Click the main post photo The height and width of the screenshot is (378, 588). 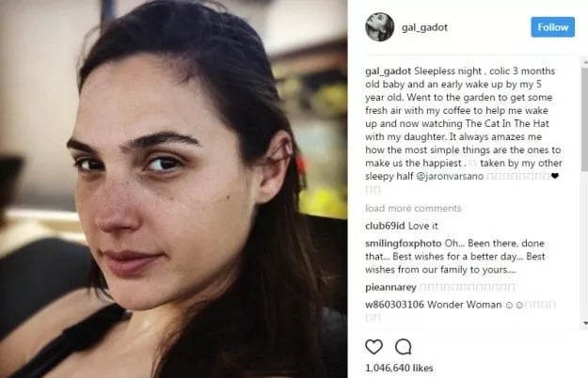pyautogui.click(x=174, y=189)
